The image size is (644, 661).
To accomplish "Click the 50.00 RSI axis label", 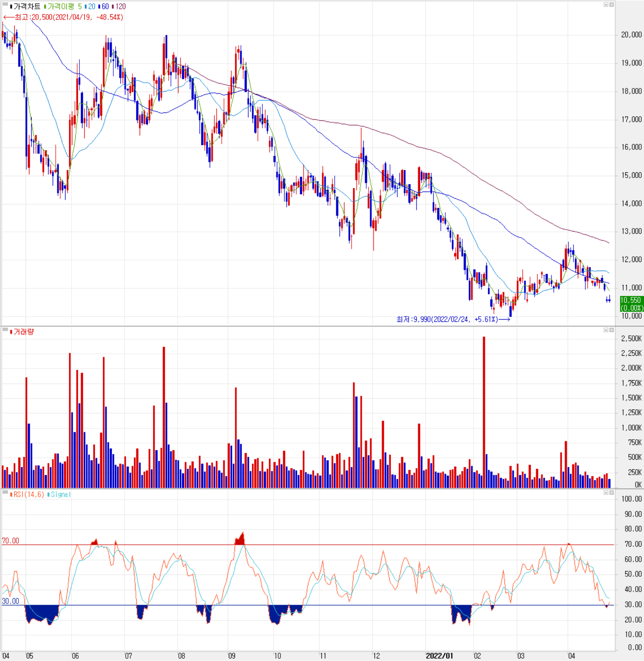I will 633,574.
